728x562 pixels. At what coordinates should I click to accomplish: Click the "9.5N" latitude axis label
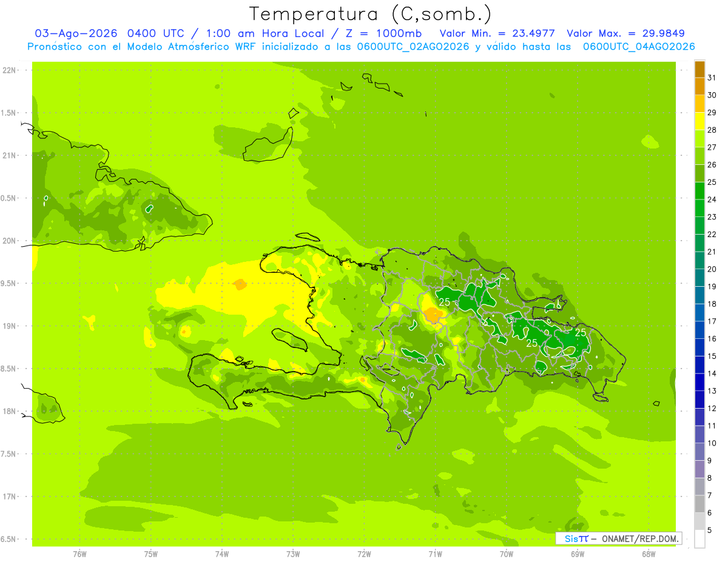[8, 284]
